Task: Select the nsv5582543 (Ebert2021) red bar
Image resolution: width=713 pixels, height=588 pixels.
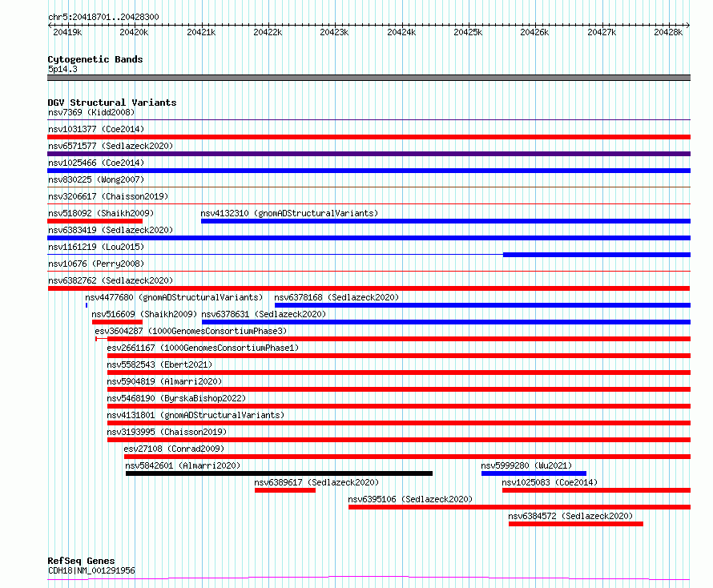Action: 399,373
